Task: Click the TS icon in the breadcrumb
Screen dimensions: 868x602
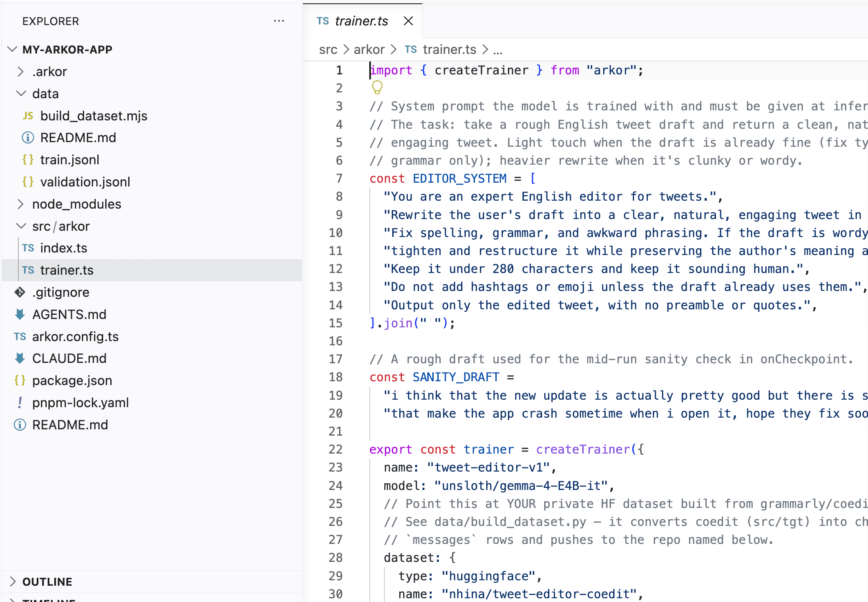Action: [411, 49]
